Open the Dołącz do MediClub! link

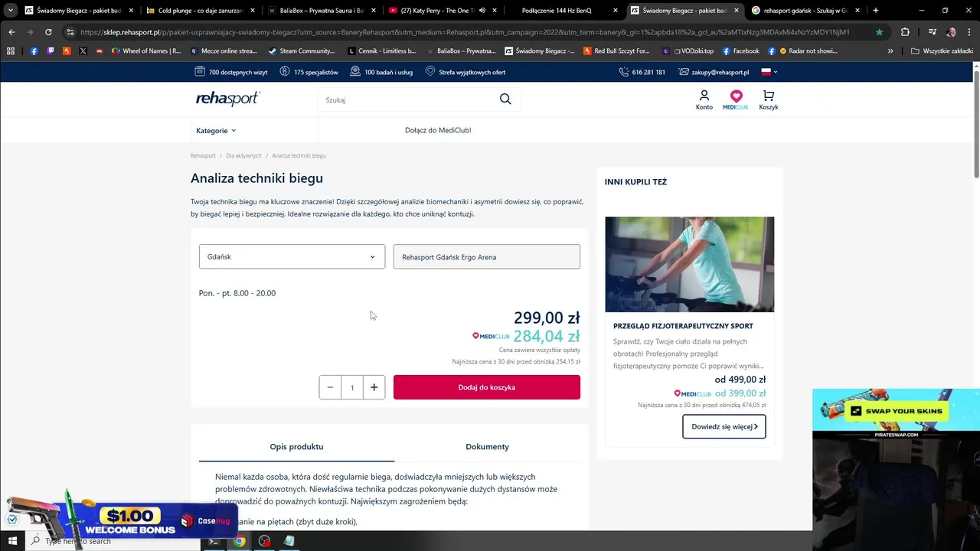438,130
